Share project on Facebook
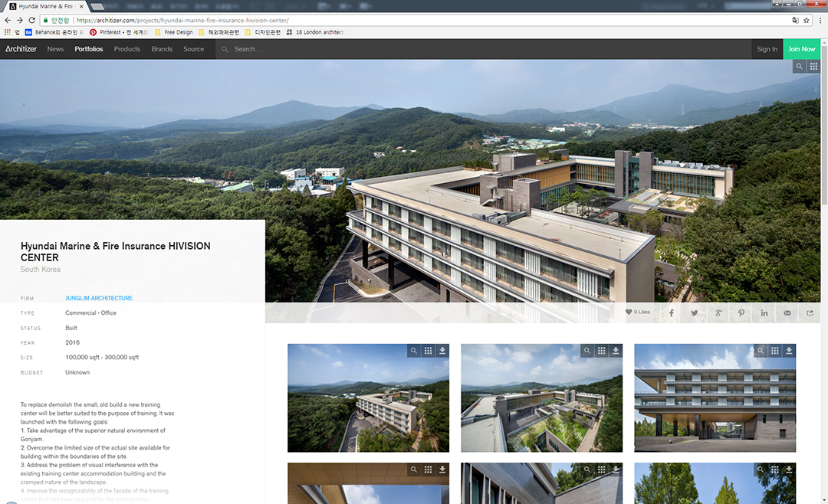Screen dimensions: 828x504 tap(671, 313)
